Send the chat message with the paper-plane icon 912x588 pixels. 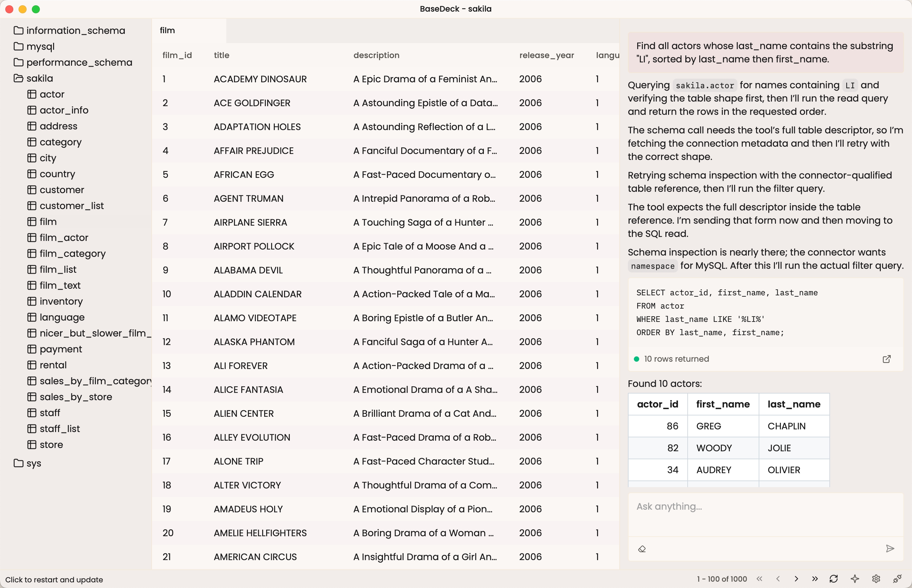tap(890, 549)
